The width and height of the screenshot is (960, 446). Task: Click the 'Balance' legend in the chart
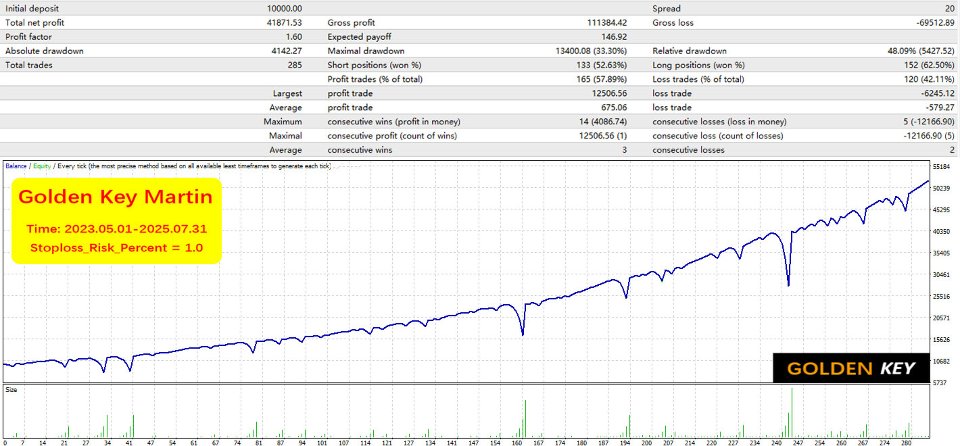(15, 166)
